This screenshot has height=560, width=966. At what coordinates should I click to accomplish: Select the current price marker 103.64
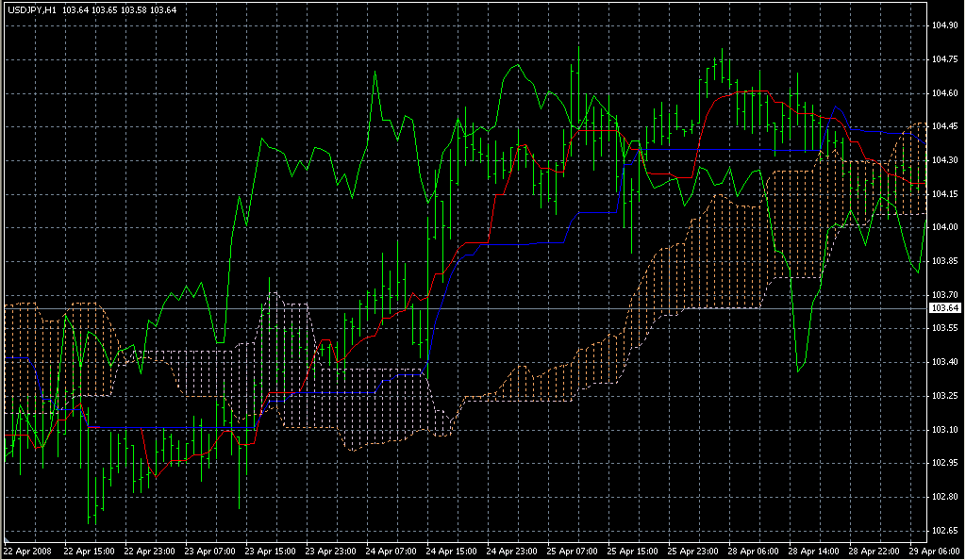pyautogui.click(x=944, y=308)
